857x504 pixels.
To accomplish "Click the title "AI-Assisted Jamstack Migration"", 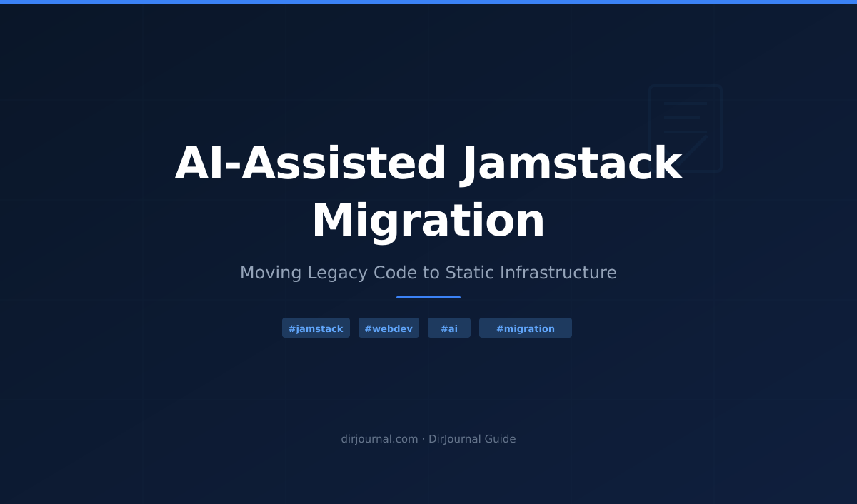I will click(428, 191).
